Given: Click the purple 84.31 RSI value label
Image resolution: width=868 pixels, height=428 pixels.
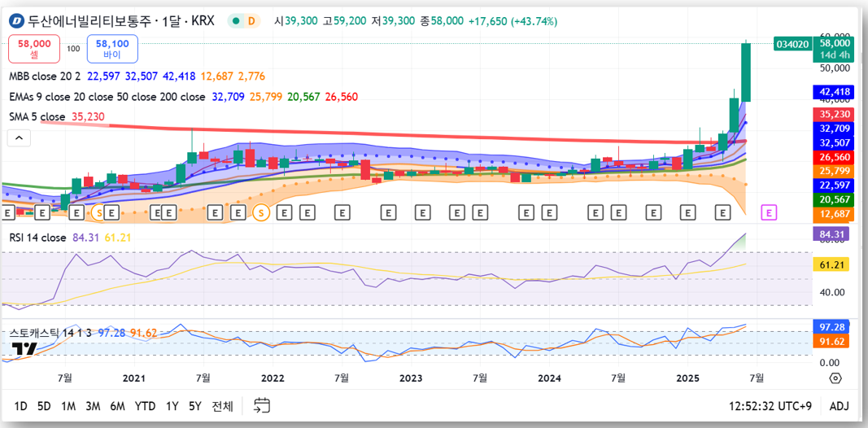Looking at the screenshot, I should [832, 234].
